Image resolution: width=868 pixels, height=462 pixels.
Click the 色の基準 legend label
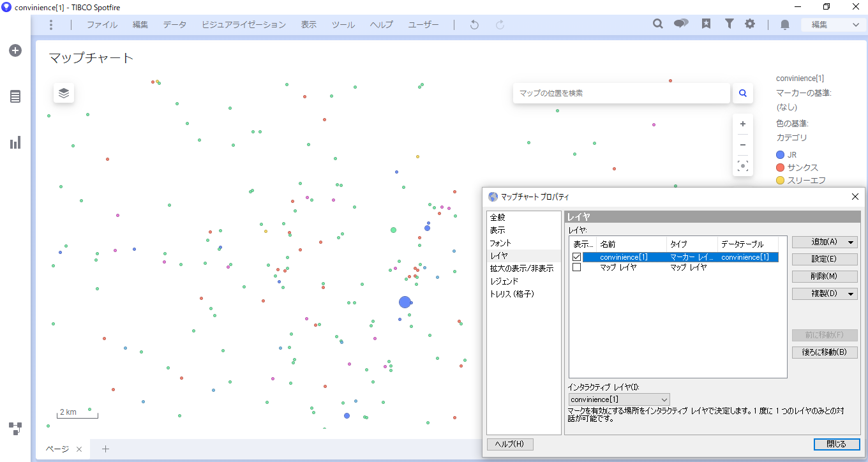[792, 124]
